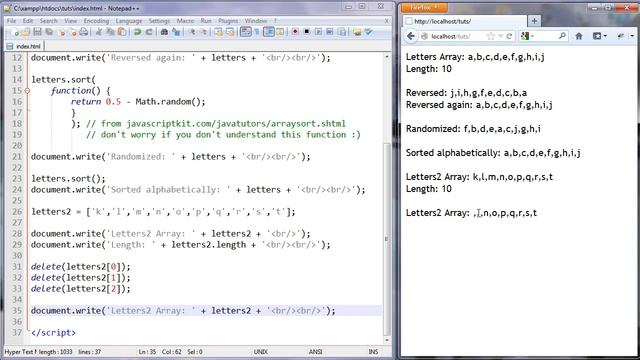
Task: Click the editor scrollbar up arrow
Action: coord(387,57)
